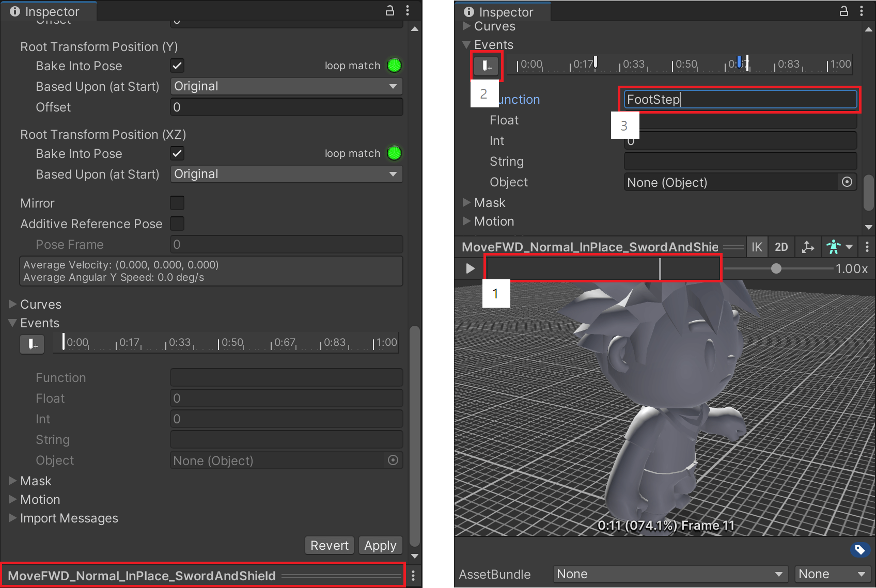Select the left Inspector tab
876x588 pixels.
tap(48, 11)
